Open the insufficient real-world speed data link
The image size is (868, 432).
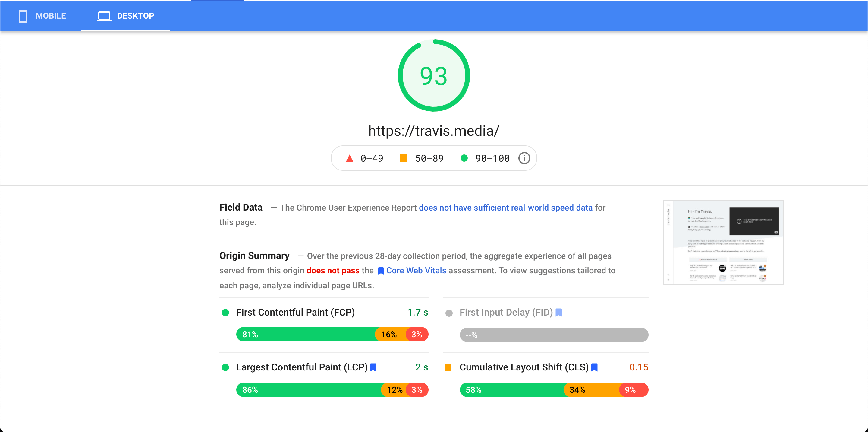click(505, 208)
